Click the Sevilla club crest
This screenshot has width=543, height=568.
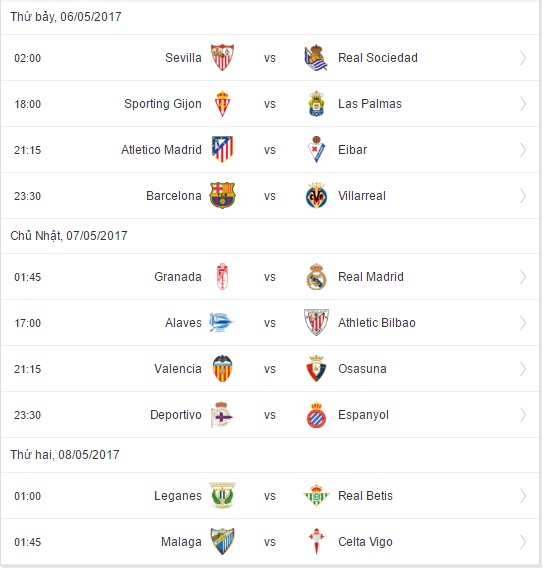222,58
